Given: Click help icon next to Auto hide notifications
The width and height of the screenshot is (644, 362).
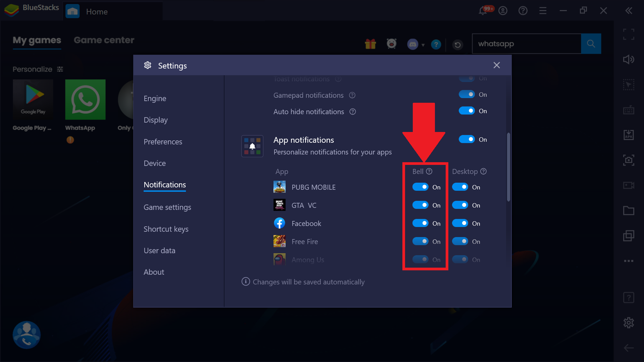Looking at the screenshot, I should pos(352,112).
